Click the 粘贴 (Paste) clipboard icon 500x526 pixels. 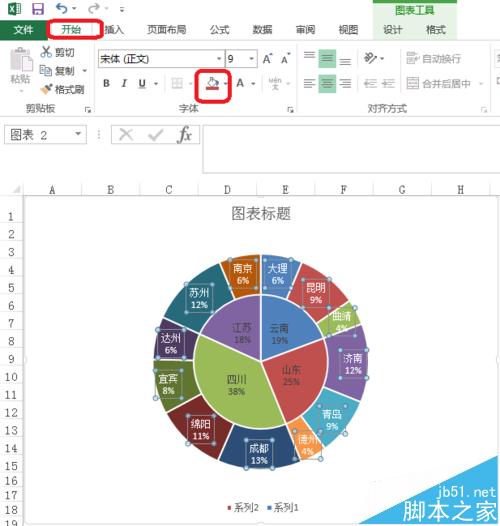pyautogui.click(x=21, y=60)
